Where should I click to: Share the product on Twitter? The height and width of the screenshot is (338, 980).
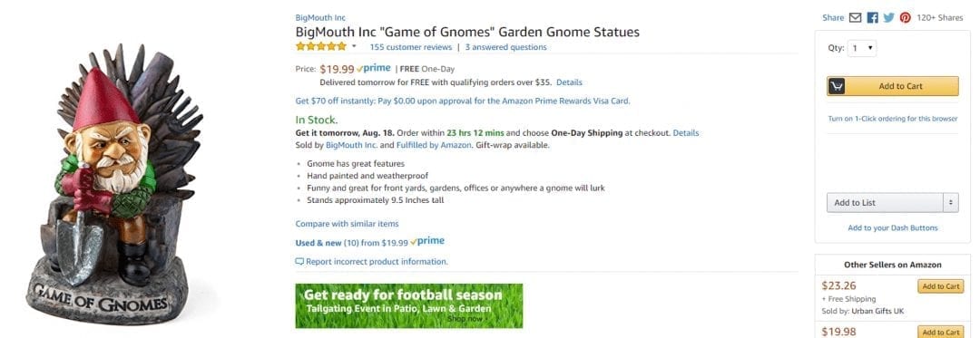(888, 17)
